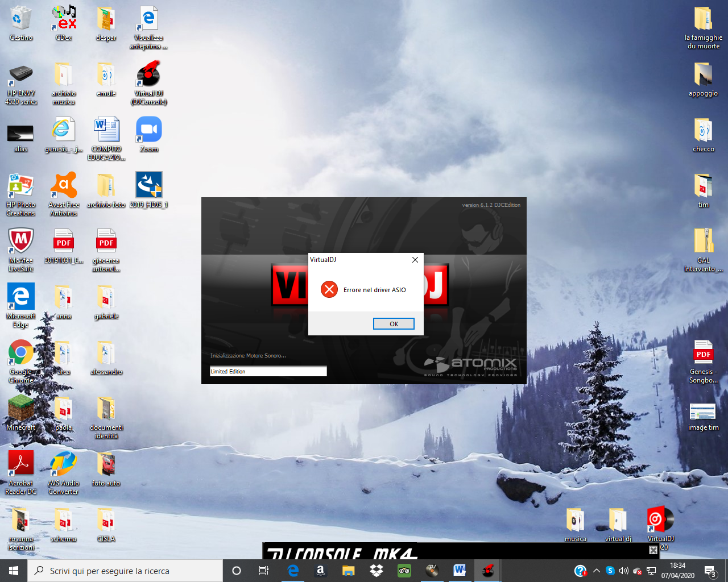Open the Windows Start menu
728x582 pixels.
tap(14, 571)
